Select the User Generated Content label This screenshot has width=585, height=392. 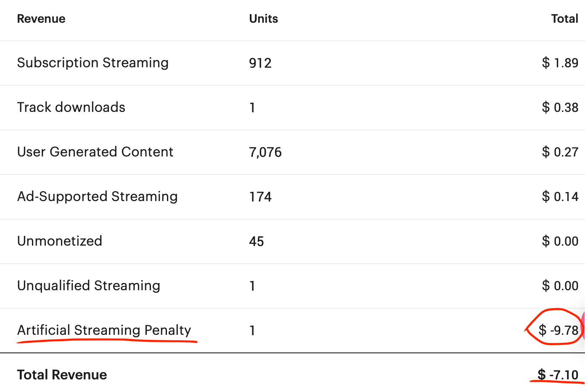95,152
